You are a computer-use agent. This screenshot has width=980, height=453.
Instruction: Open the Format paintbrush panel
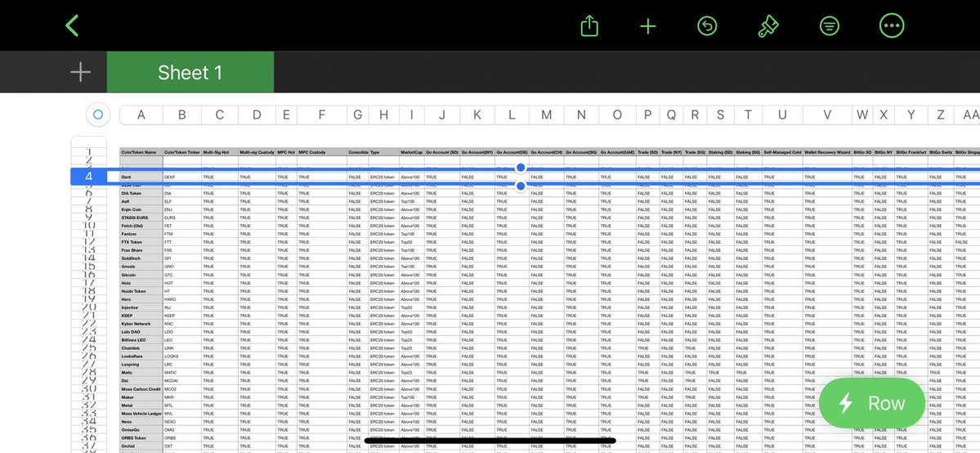tap(767, 25)
